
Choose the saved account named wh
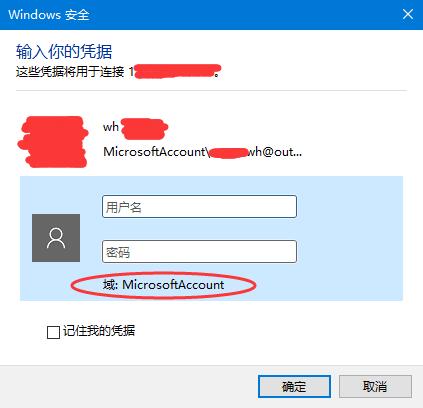pyautogui.click(x=135, y=127)
